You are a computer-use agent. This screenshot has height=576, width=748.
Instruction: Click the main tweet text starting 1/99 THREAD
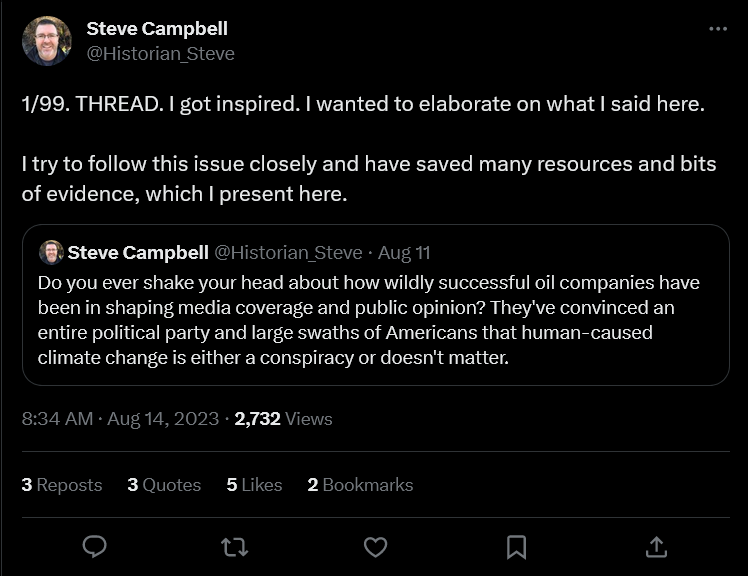(364, 105)
